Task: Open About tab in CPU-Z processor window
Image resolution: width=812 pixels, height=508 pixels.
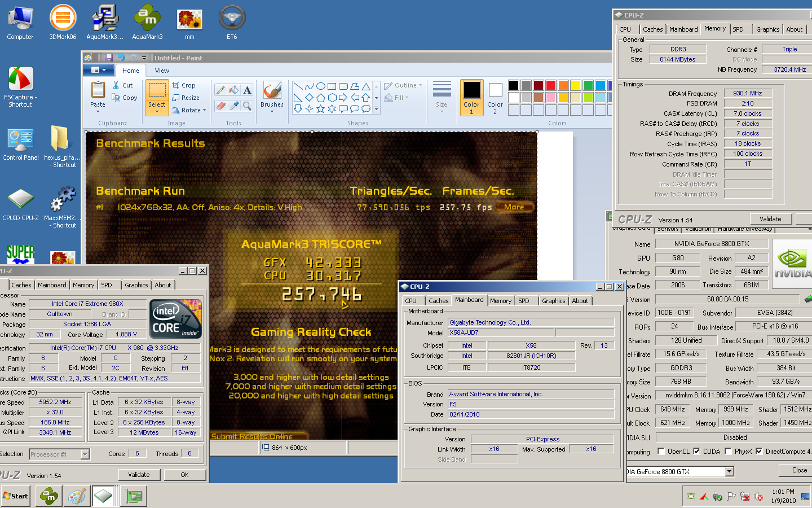Action: click(163, 285)
